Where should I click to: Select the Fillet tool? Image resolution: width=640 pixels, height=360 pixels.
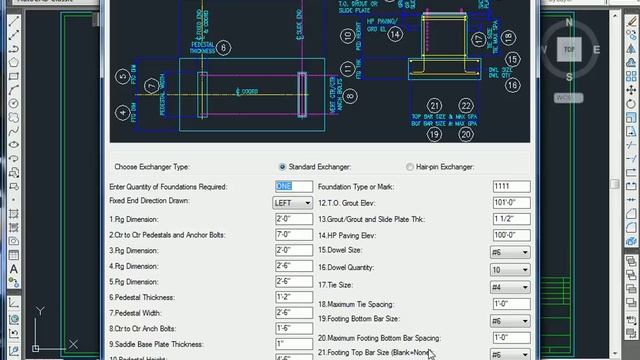click(631, 227)
